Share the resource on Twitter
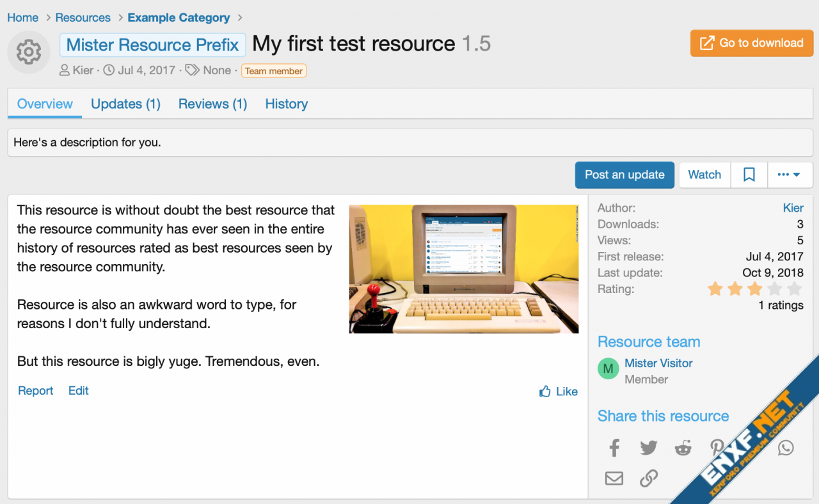This screenshot has height=504, width=819. click(x=648, y=448)
